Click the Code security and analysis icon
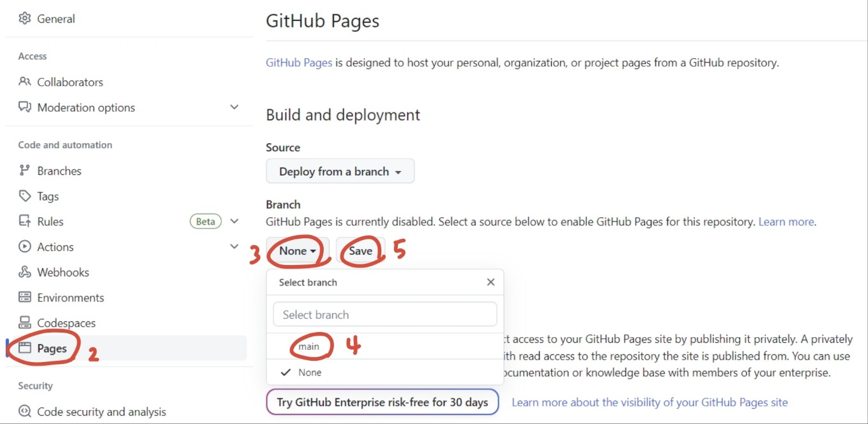This screenshot has width=868, height=424. pyautogui.click(x=25, y=412)
